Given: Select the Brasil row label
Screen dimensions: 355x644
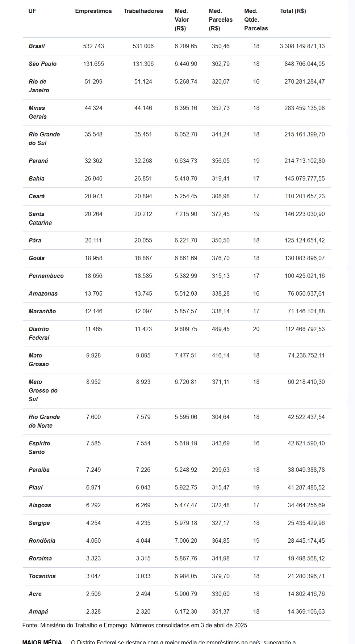Looking at the screenshot, I should point(37,46).
